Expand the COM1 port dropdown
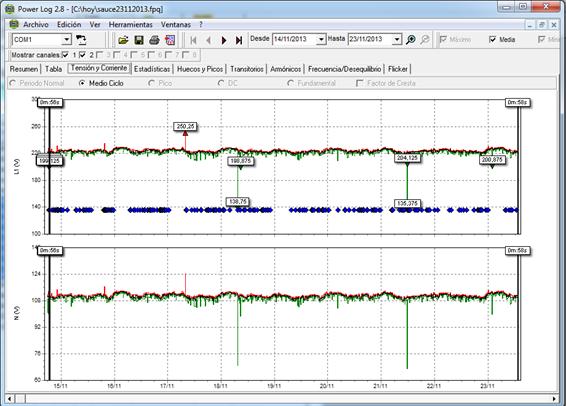The height and width of the screenshot is (406, 566). point(67,39)
